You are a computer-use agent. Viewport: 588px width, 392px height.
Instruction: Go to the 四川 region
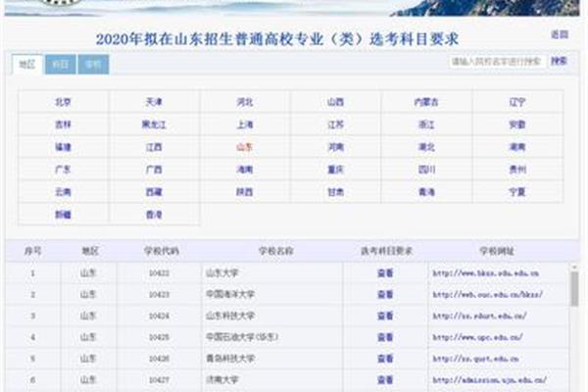(x=426, y=170)
